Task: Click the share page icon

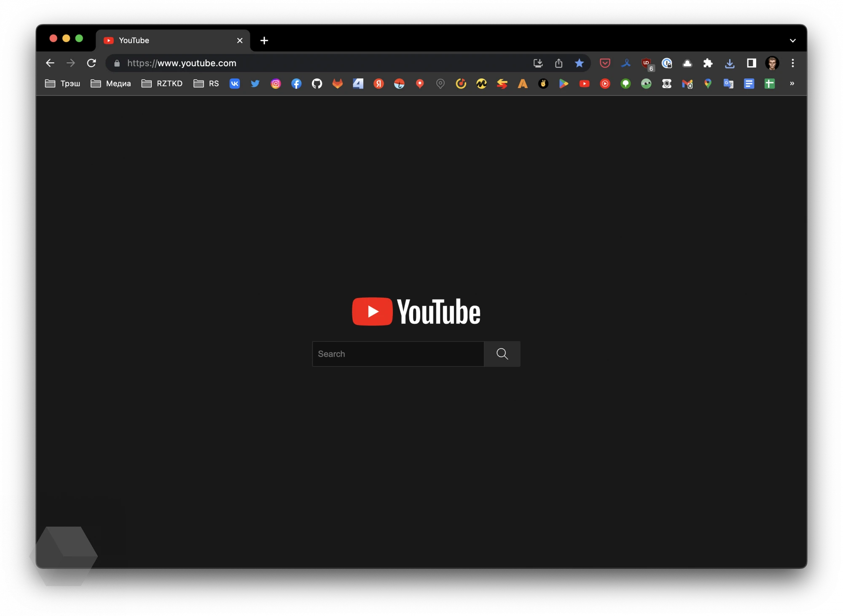Action: tap(558, 63)
